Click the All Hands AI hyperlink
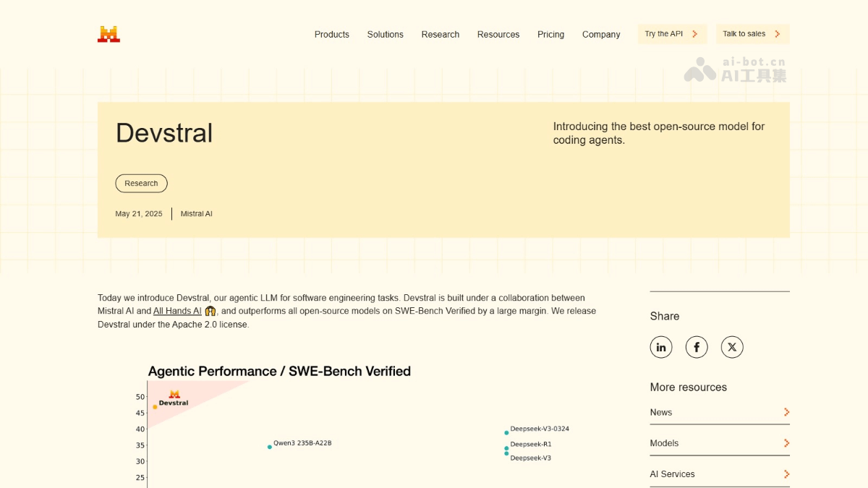 [x=177, y=311]
